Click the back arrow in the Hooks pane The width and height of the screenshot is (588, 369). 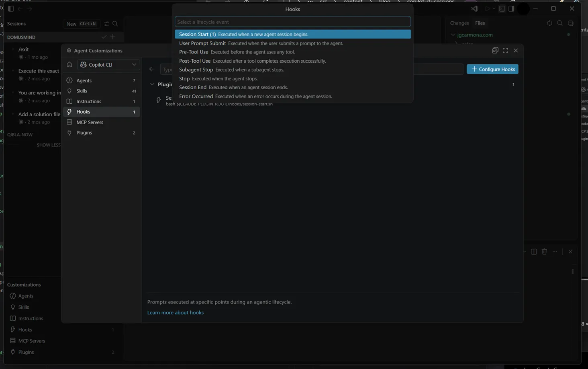tap(152, 69)
